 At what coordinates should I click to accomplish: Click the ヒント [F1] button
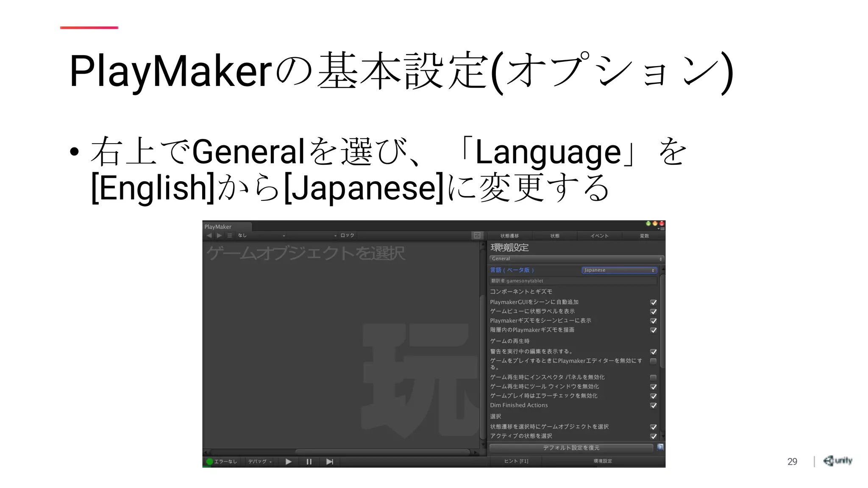[516, 461]
